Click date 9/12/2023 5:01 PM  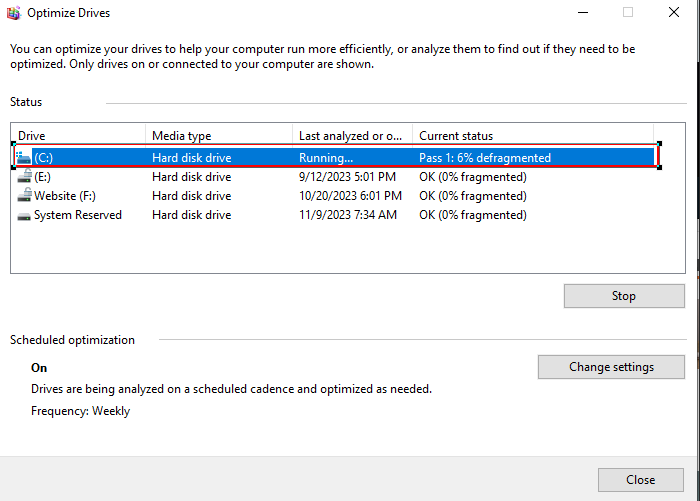(x=347, y=177)
